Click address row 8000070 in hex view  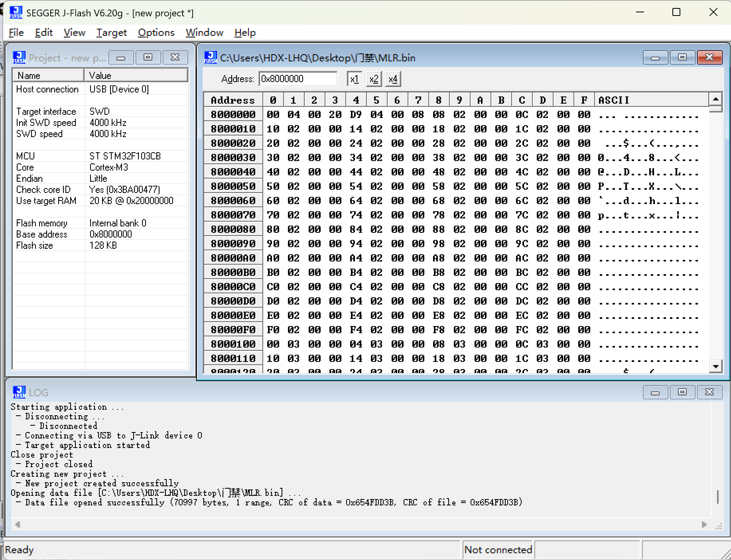coord(233,215)
